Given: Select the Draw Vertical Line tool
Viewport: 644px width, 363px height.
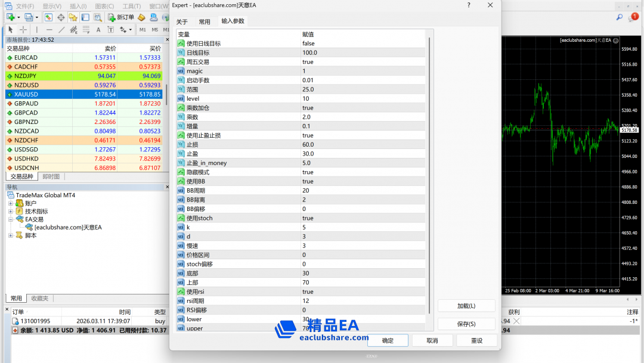Looking at the screenshot, I should (x=36, y=30).
